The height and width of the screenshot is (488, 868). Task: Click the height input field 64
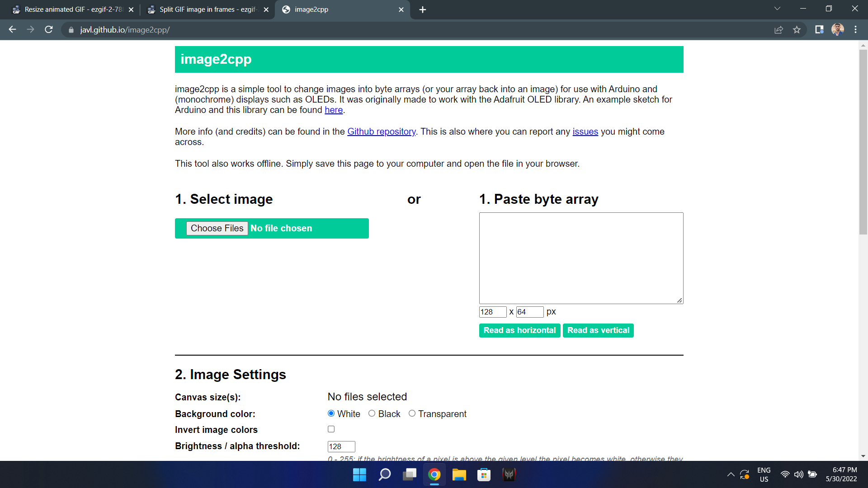(x=529, y=311)
